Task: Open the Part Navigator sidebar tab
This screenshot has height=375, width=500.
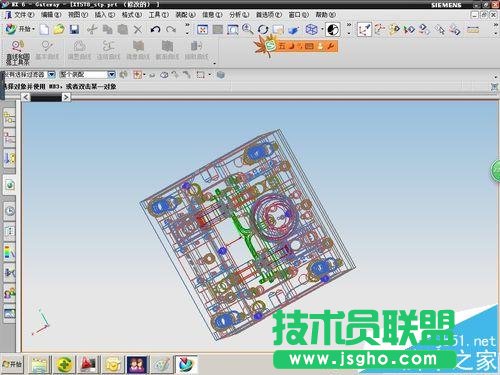Action: point(9,138)
